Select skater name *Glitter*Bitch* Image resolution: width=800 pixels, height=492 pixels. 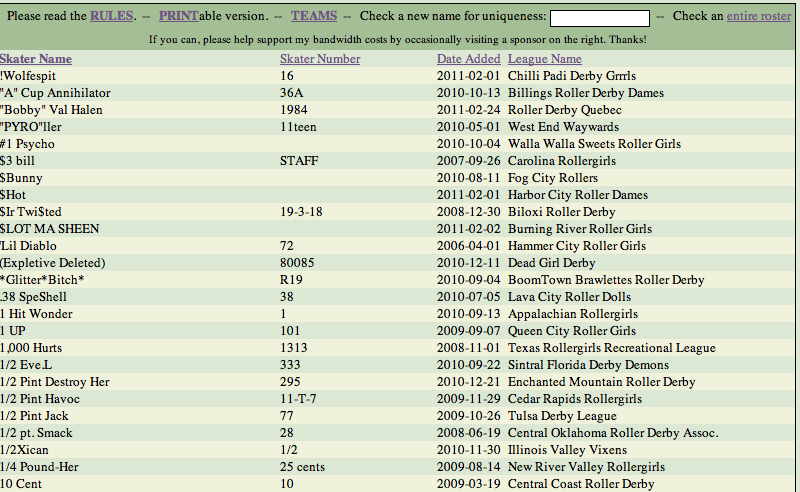[42, 280]
